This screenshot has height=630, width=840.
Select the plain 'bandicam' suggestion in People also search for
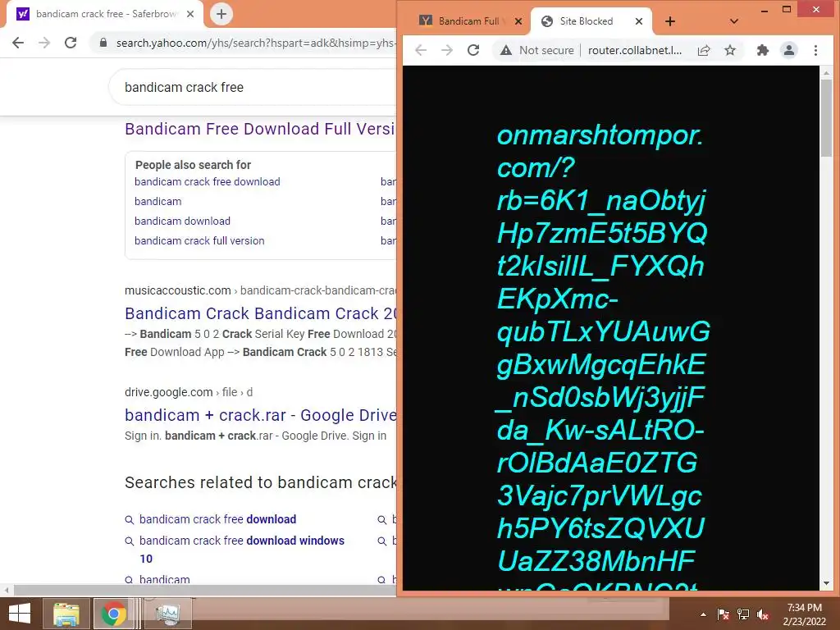coord(158,202)
